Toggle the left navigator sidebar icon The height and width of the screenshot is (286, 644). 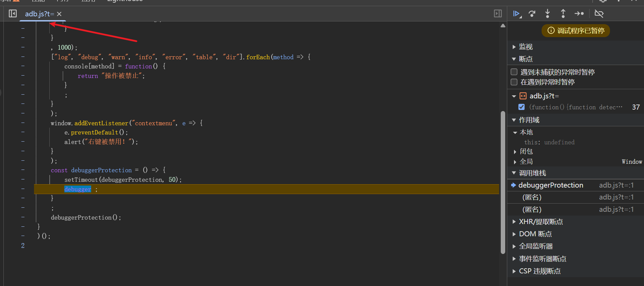click(13, 14)
